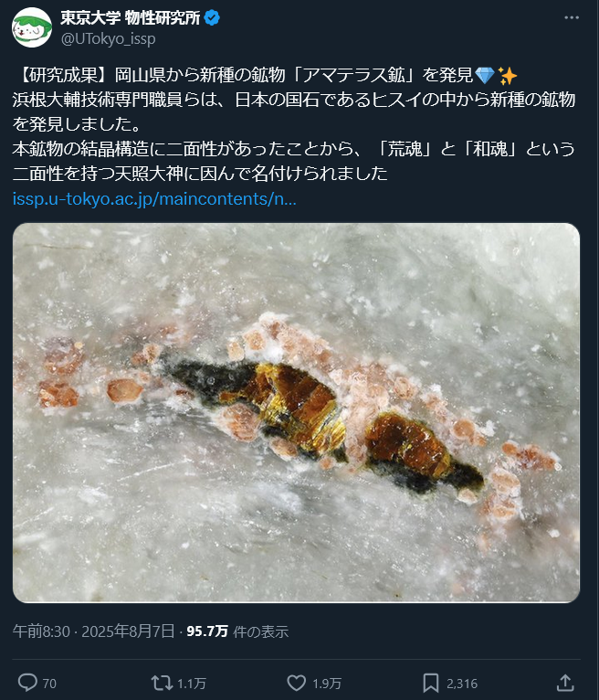Click the repost arrows icon
This screenshot has height=700, width=599.
(162, 683)
